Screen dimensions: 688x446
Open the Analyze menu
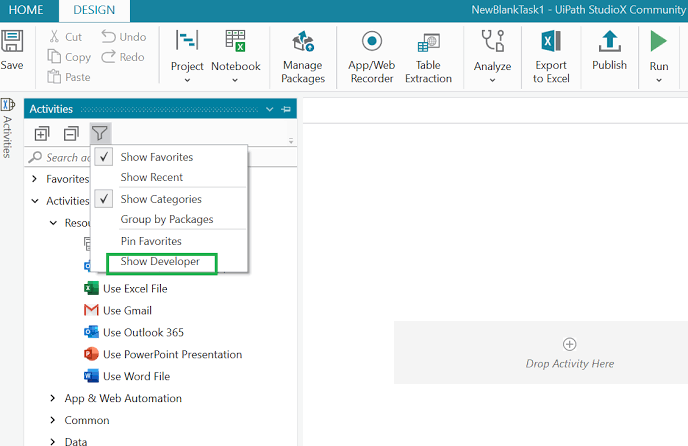point(492,56)
